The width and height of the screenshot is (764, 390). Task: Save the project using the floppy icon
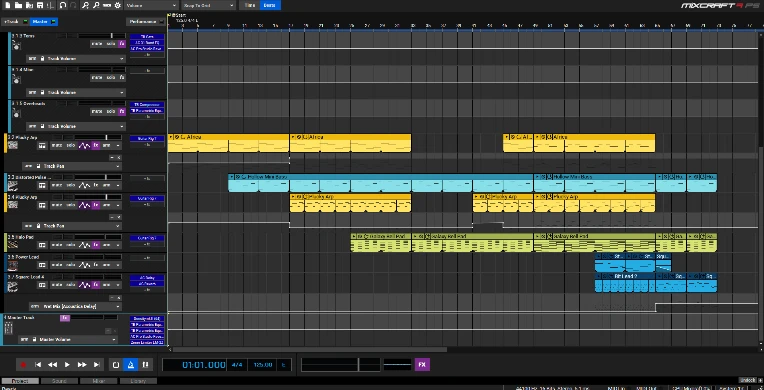(40, 5)
